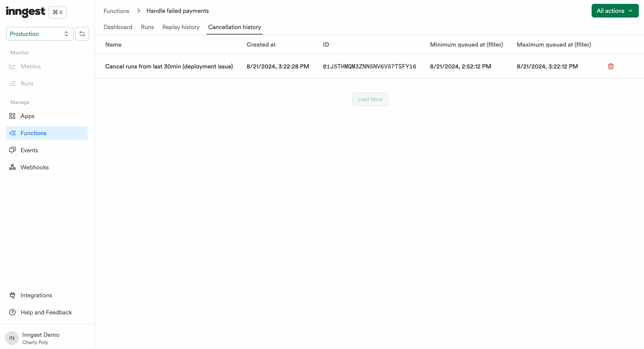The image size is (644, 349).
Task: Switch to the Dashboard tab
Action: tap(118, 27)
